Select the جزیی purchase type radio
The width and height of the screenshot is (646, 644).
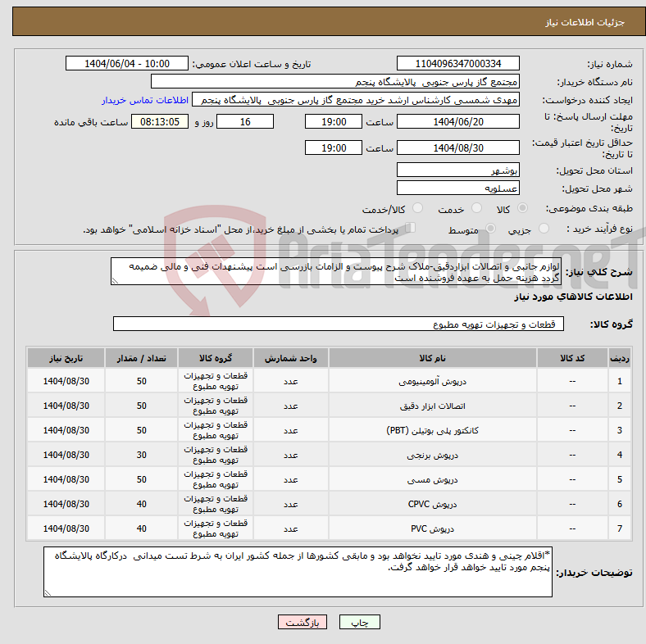[x=544, y=229]
